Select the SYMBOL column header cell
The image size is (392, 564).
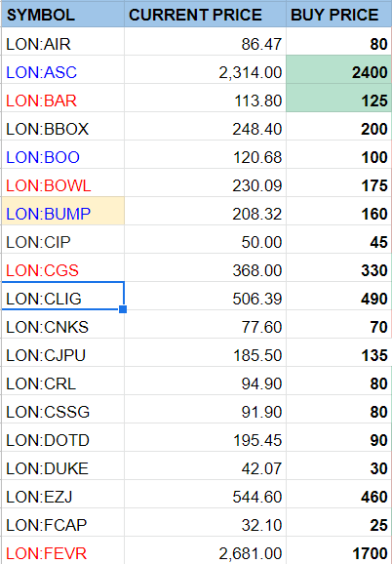coord(62,14)
